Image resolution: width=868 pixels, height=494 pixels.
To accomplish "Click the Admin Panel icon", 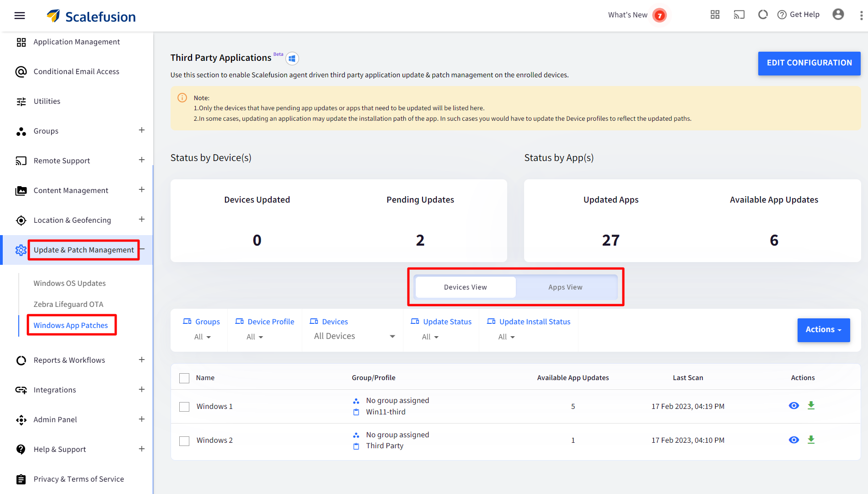I will 21,420.
